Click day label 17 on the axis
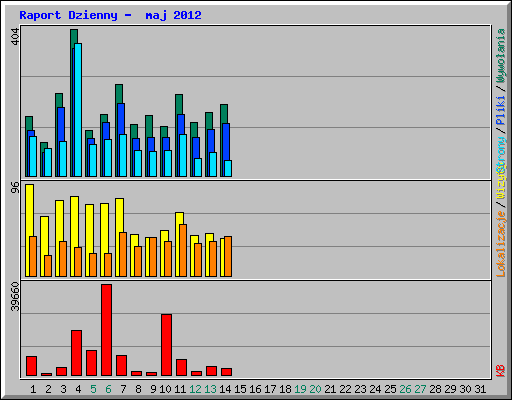 point(270,389)
